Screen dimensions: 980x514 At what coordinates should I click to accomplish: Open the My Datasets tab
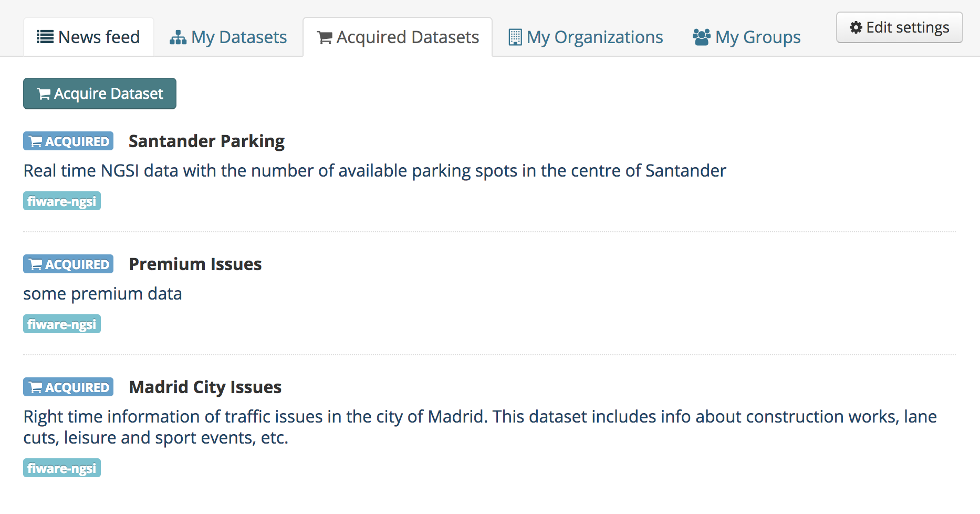[x=228, y=37]
